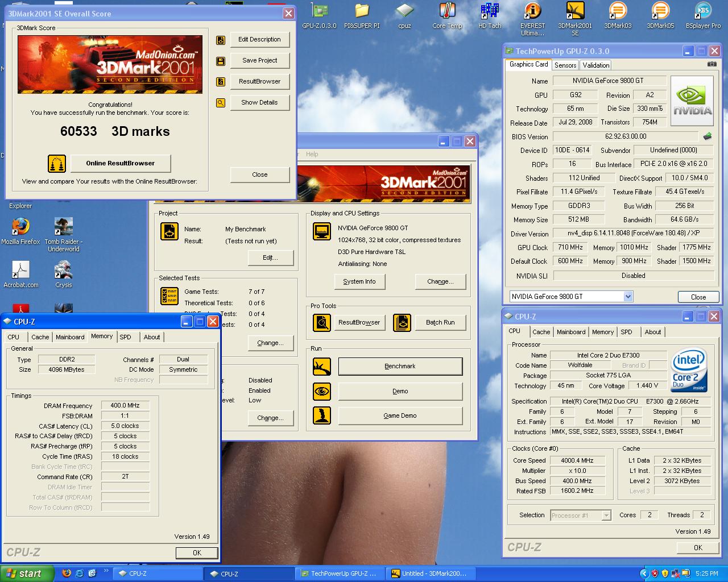728x582 pixels.
Task: Click Benchmark run icon in 3DMark2001
Action: pyautogui.click(x=322, y=367)
